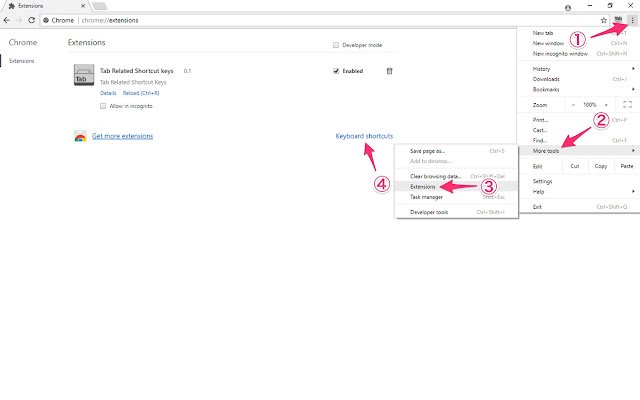Click the Reload (Ctrl+R) link
640x400 pixels.
point(141,93)
